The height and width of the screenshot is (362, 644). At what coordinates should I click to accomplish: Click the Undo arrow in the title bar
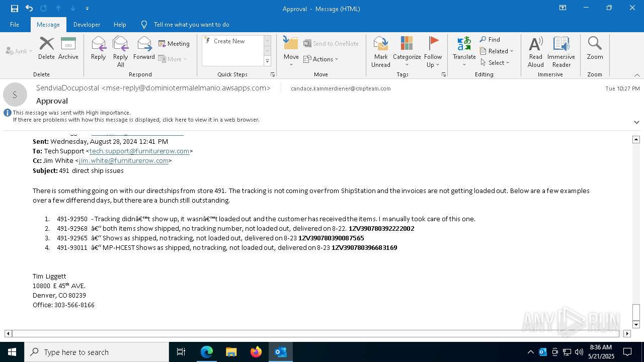click(29, 8)
